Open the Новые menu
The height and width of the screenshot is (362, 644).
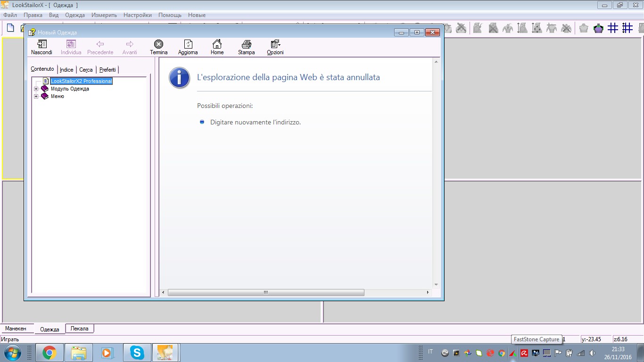click(x=197, y=15)
